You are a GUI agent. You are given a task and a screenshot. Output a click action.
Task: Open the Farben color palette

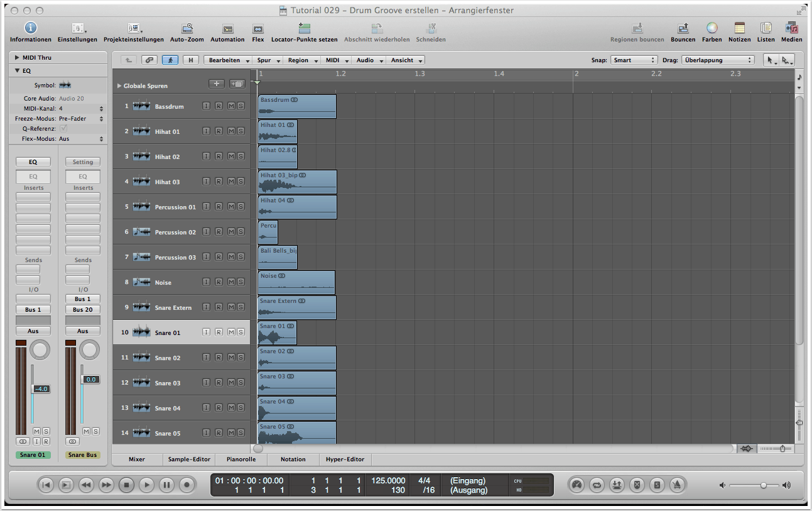[x=712, y=29]
